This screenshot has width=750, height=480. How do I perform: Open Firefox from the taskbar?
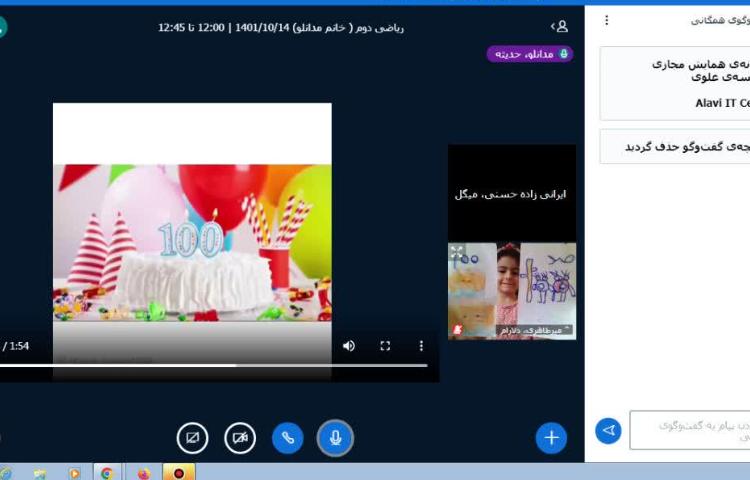143,473
